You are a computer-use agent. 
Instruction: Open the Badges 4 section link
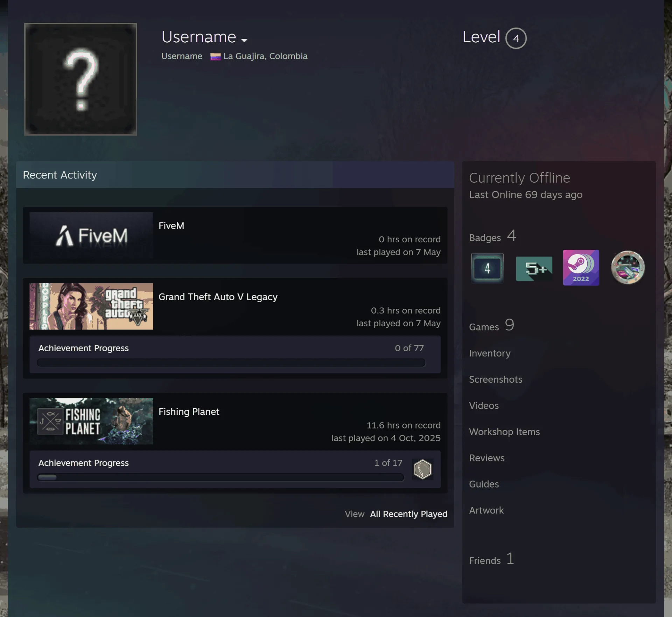click(492, 236)
